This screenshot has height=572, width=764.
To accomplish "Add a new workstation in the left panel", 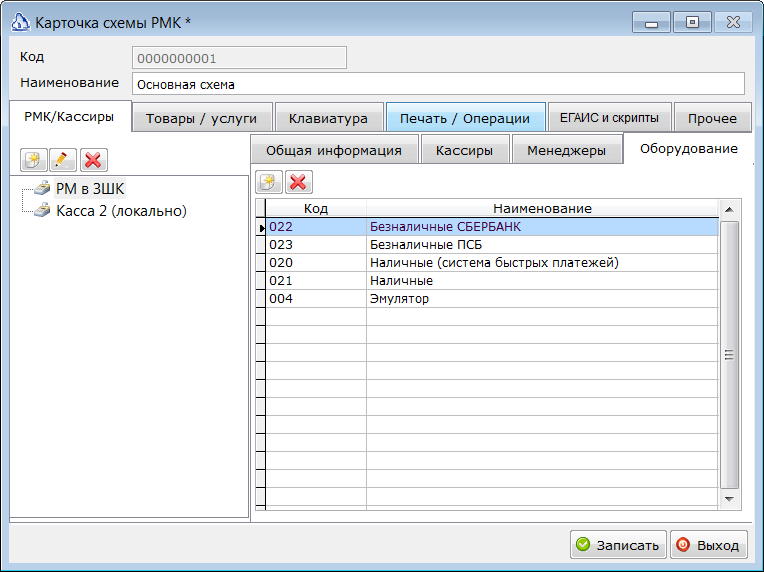I will pos(33,160).
